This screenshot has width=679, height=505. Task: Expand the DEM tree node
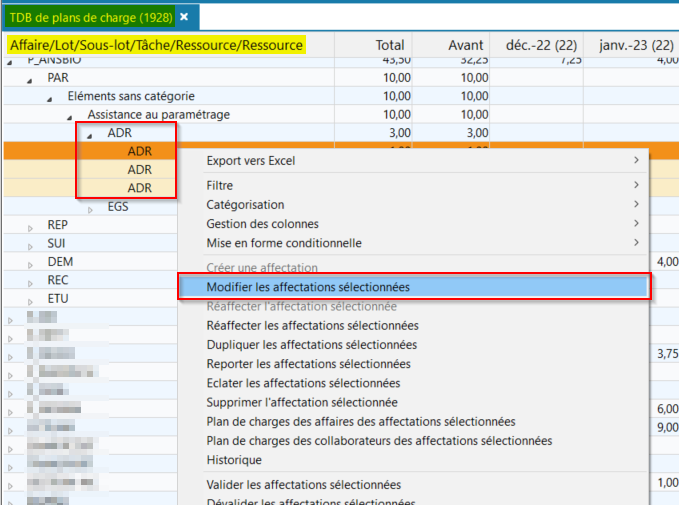30,265
